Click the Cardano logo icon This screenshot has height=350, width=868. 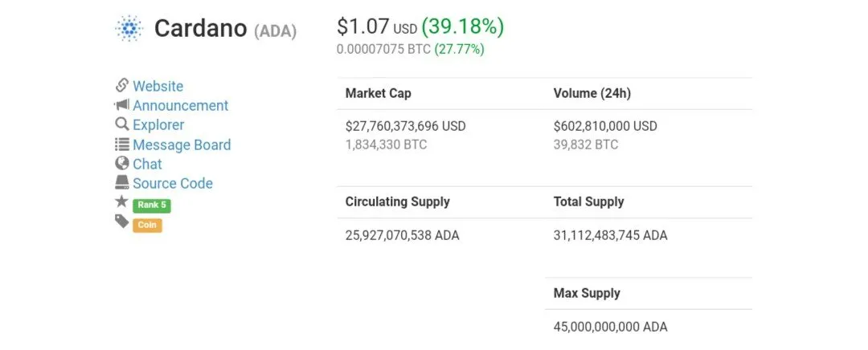click(x=129, y=28)
